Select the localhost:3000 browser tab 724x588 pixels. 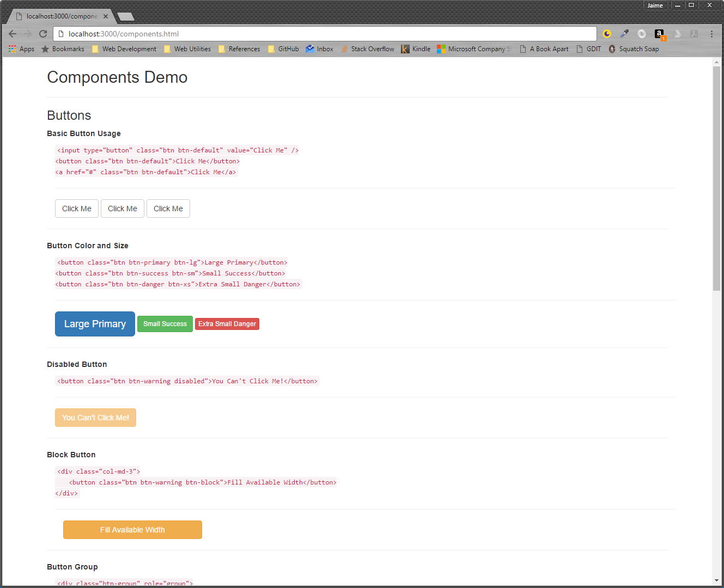click(60, 16)
